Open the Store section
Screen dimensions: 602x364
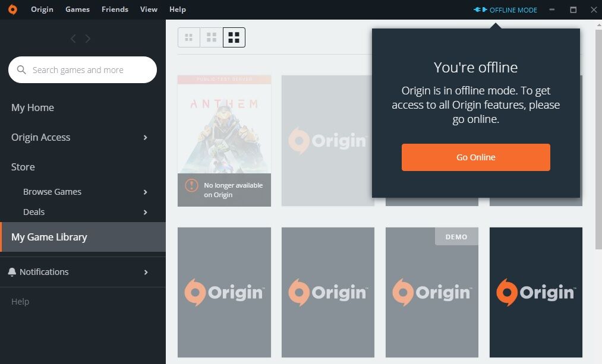point(23,167)
